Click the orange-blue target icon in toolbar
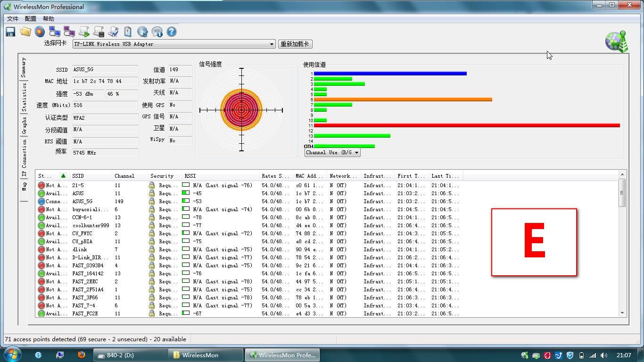 [x=40, y=32]
